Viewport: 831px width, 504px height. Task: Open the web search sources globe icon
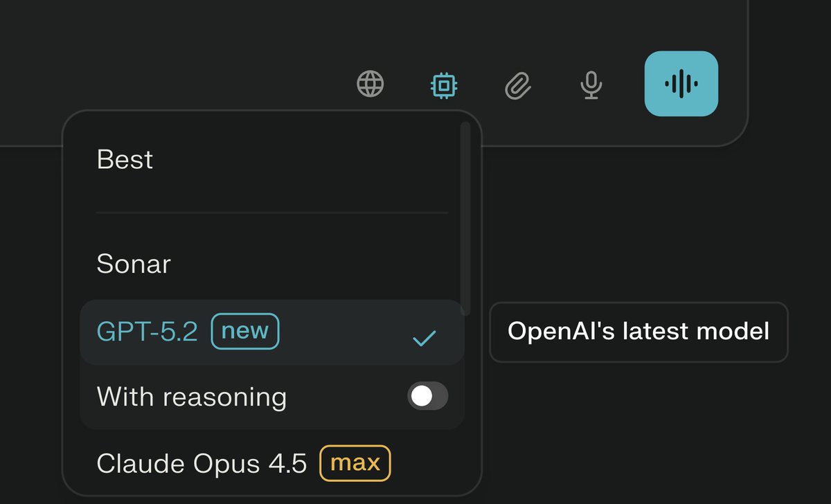[370, 84]
